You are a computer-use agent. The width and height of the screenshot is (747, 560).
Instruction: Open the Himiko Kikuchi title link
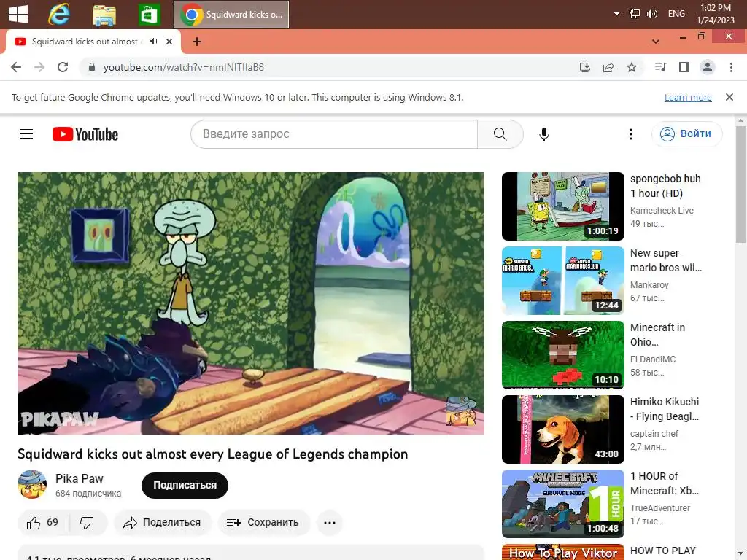(x=665, y=408)
